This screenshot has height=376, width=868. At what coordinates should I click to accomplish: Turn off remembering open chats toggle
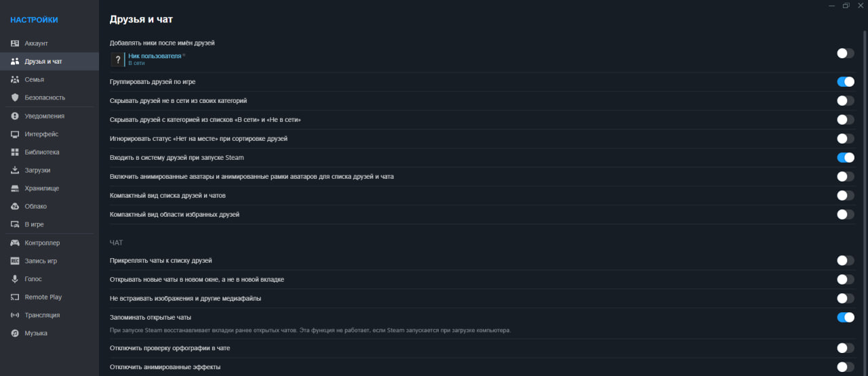tap(845, 317)
